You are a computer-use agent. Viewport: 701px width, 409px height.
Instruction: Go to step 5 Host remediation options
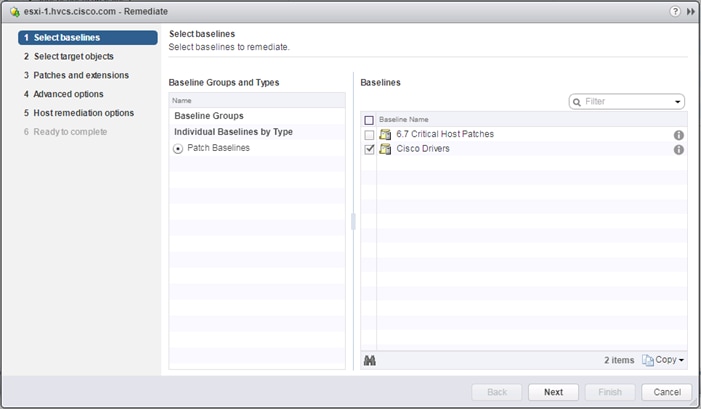pos(79,113)
